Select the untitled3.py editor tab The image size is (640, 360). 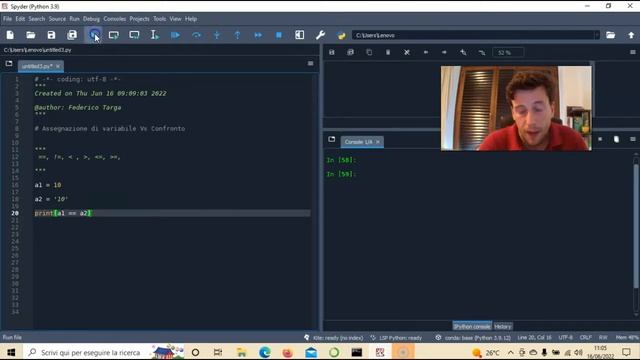[x=37, y=66]
